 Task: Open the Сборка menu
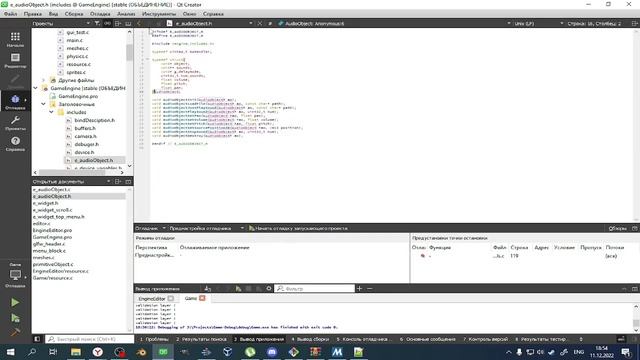74,13
